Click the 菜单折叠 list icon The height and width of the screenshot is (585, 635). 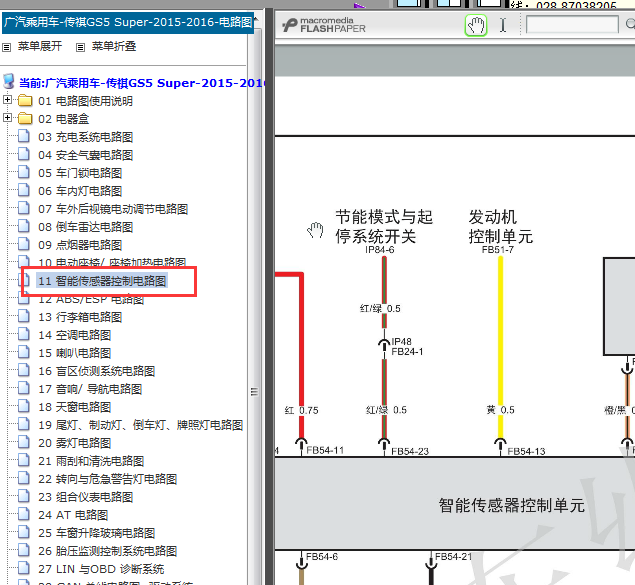(81, 47)
